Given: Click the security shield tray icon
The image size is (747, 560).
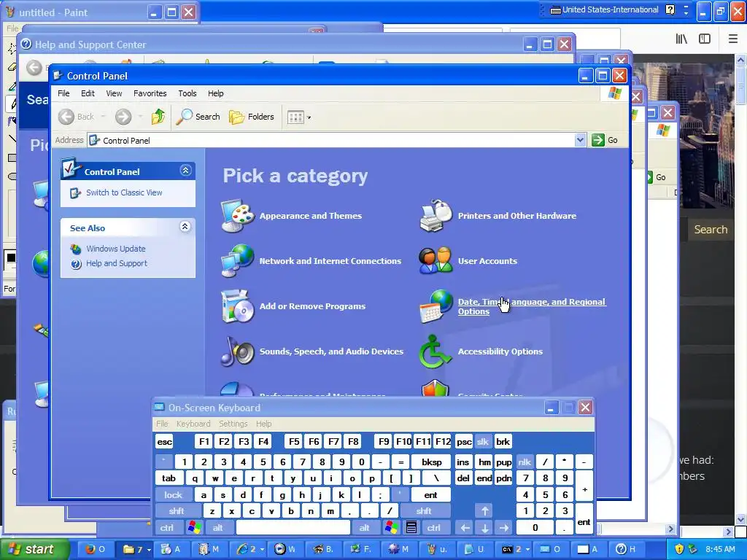Looking at the screenshot, I should click(x=679, y=549).
